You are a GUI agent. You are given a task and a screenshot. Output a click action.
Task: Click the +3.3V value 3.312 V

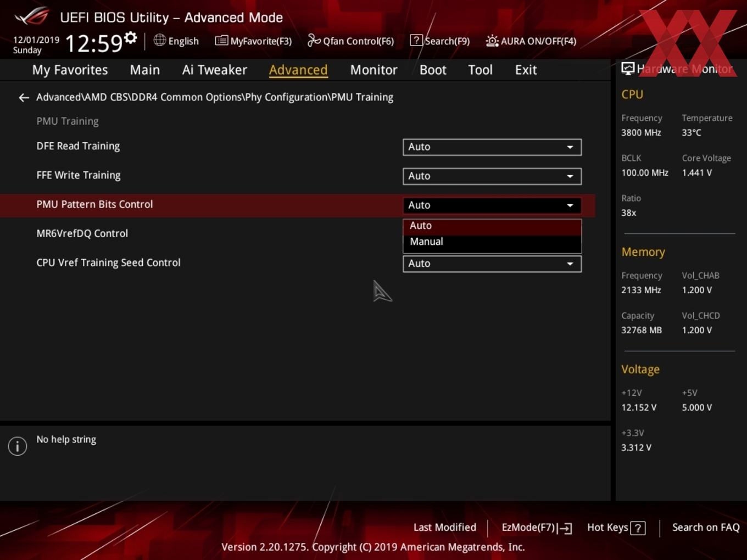636,447
